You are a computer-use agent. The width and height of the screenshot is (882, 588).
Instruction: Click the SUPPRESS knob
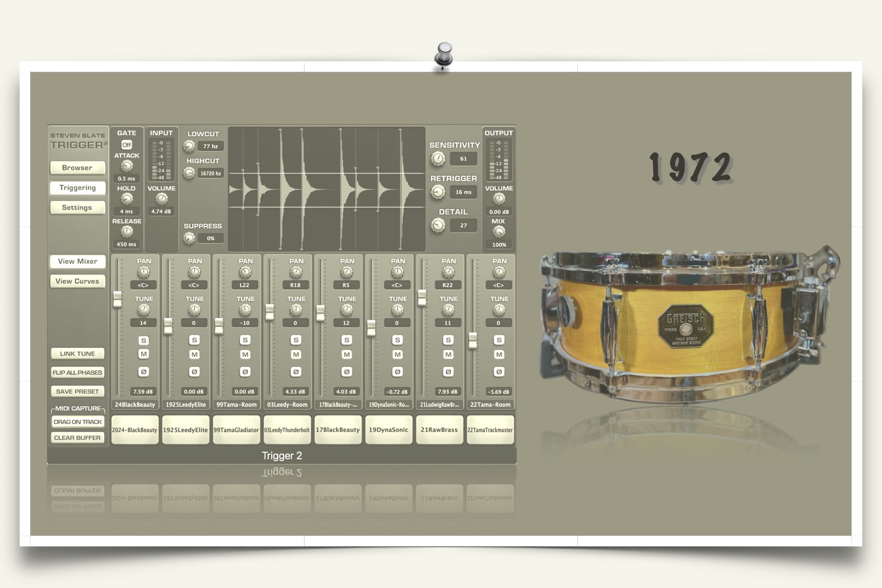(x=189, y=238)
